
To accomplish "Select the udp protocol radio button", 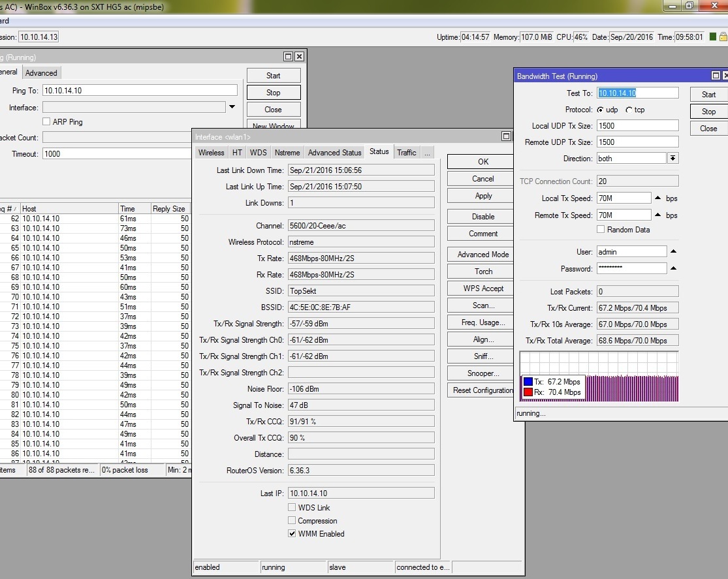I will 600,110.
